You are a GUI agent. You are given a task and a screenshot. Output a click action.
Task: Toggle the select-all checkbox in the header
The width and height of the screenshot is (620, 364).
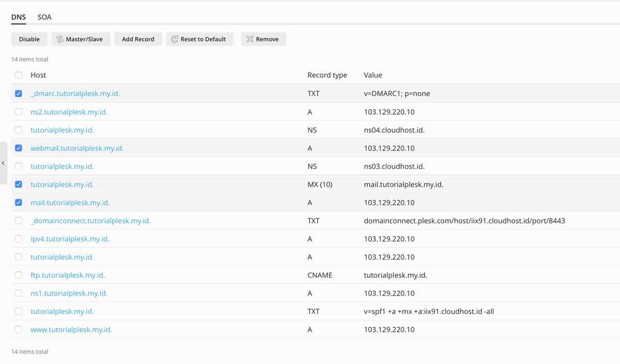coord(19,75)
